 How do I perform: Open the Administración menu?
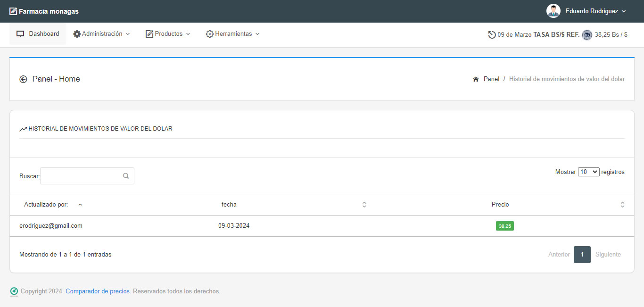[101, 34]
